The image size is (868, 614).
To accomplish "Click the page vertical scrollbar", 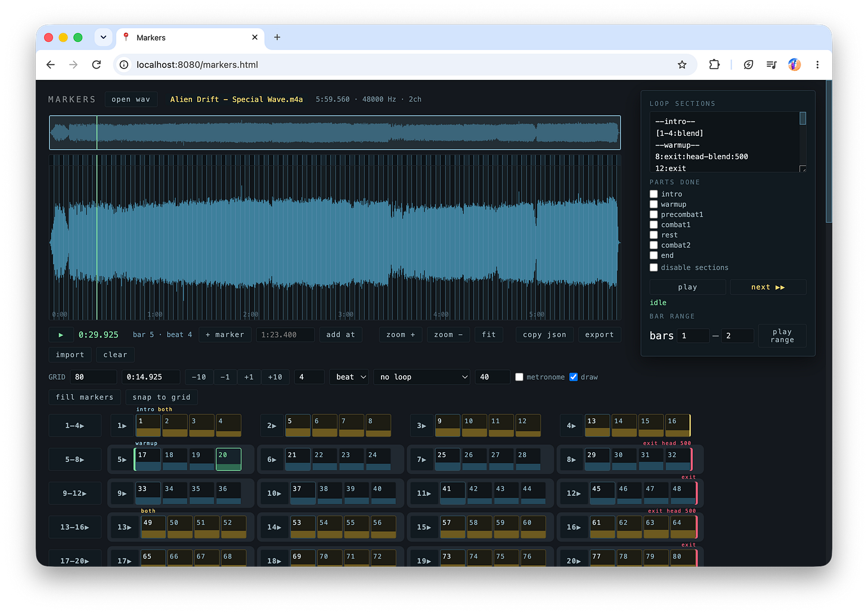I will coord(828,151).
